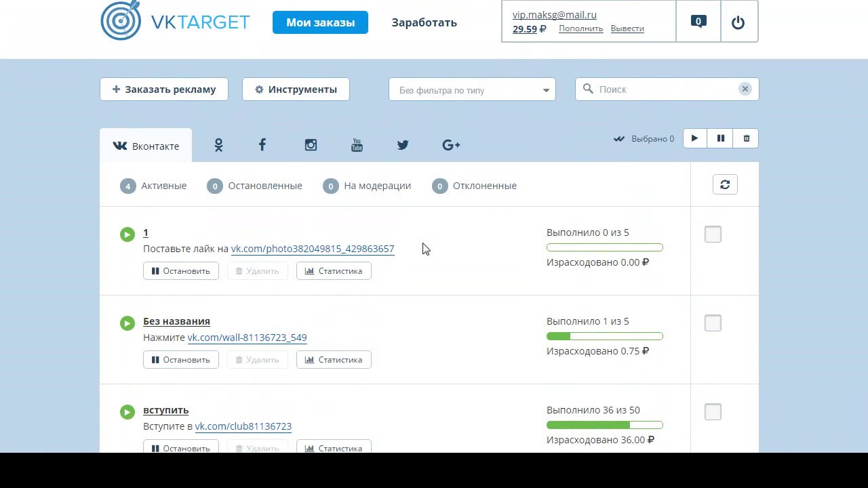Click progress bar showing 36 из 50
The height and width of the screenshot is (488, 868).
[605, 425]
